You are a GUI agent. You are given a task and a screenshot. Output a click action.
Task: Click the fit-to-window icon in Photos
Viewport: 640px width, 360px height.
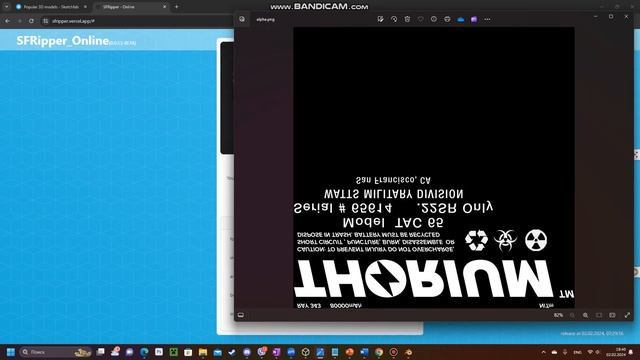point(599,315)
